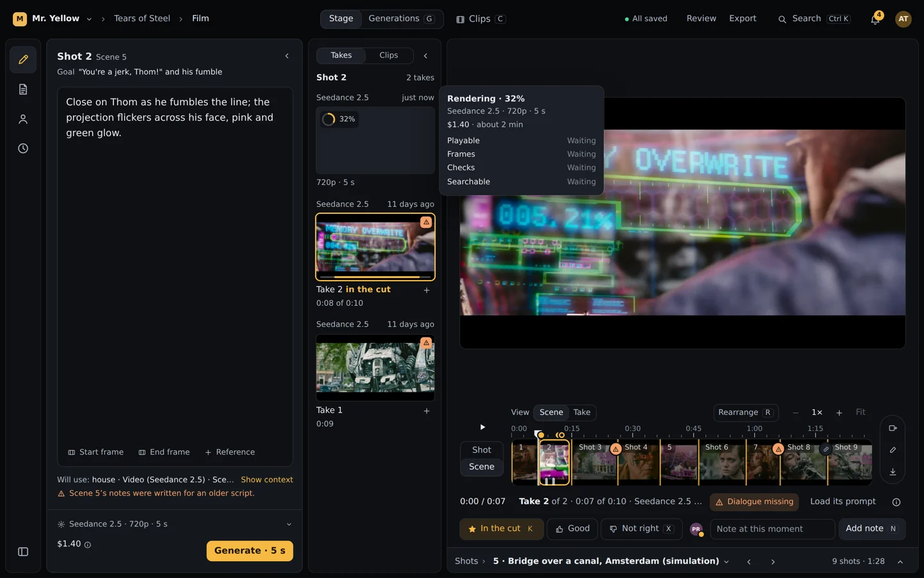Open the script document icon in sidebar
The height and width of the screenshot is (578, 924).
tap(23, 89)
